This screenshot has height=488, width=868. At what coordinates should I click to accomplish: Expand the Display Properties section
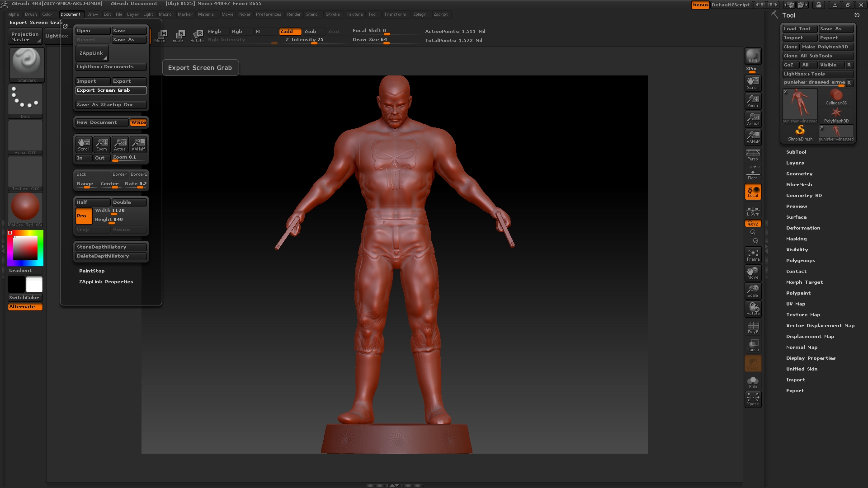[811, 358]
